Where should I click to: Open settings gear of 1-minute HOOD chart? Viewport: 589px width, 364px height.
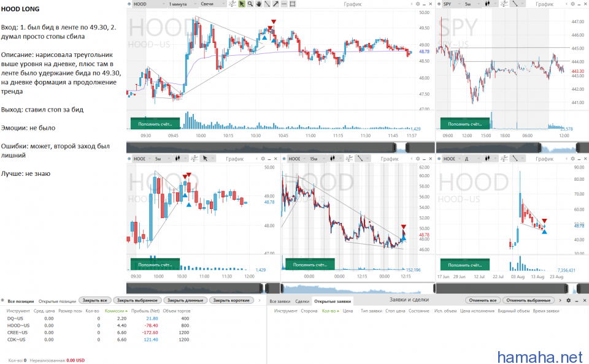point(418,4)
